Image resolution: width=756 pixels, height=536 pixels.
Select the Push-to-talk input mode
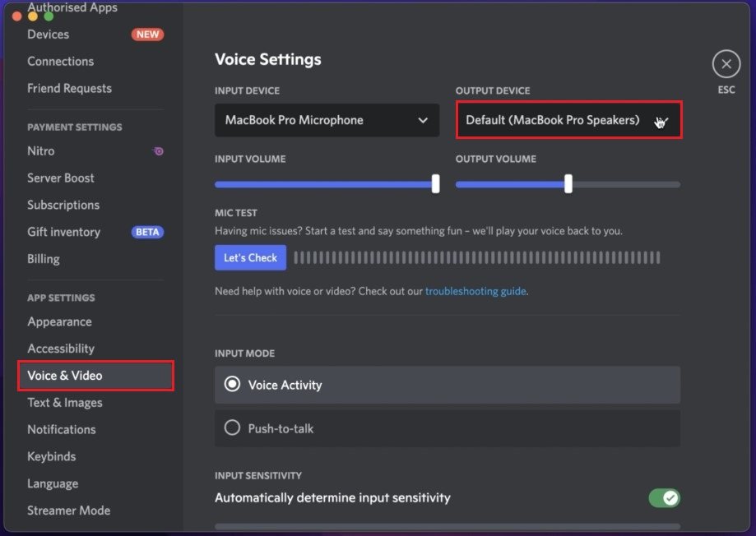tap(233, 428)
